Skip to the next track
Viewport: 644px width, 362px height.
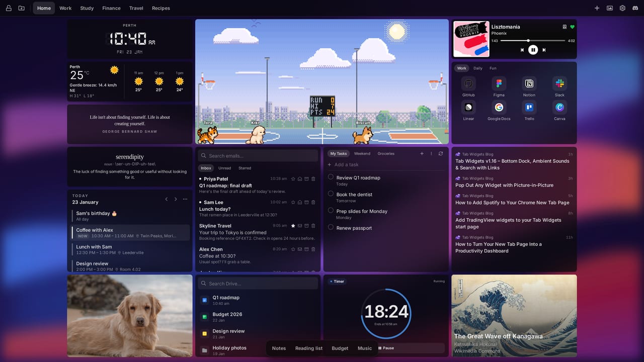[x=544, y=50]
